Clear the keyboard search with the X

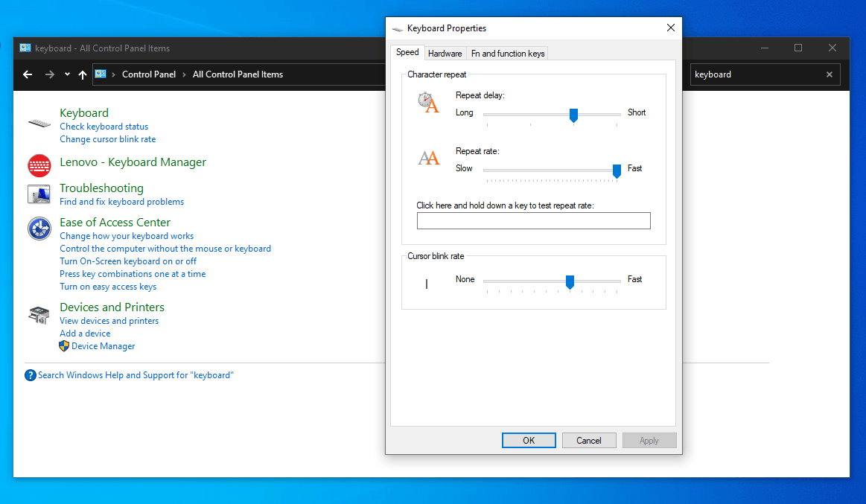pos(830,74)
